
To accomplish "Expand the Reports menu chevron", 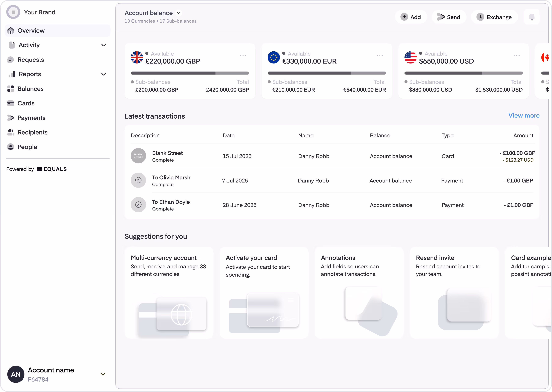I will tap(103, 74).
